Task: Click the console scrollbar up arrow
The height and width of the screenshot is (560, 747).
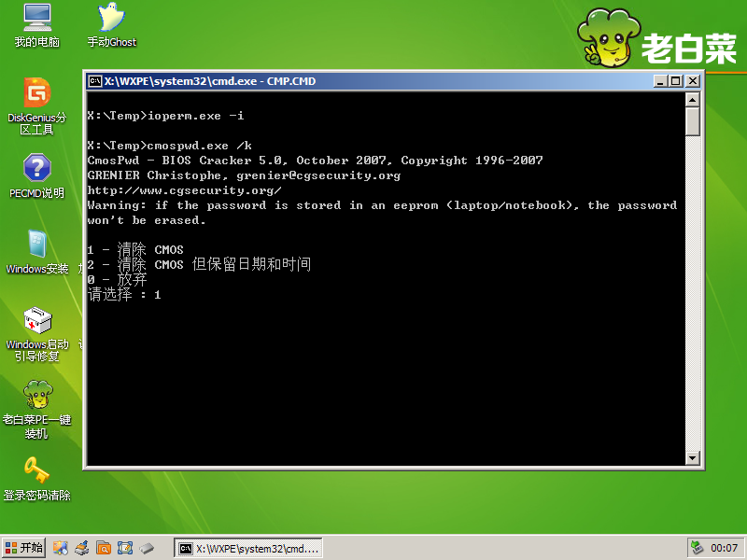Action: point(692,100)
